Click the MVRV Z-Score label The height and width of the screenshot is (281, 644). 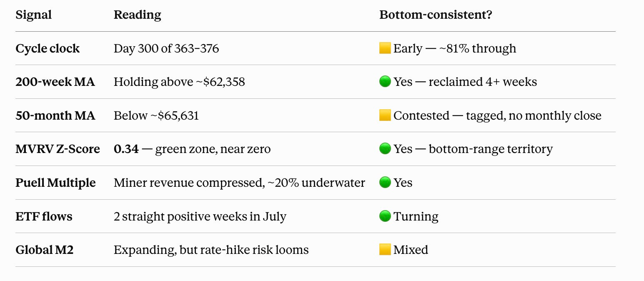pyautogui.click(x=58, y=149)
